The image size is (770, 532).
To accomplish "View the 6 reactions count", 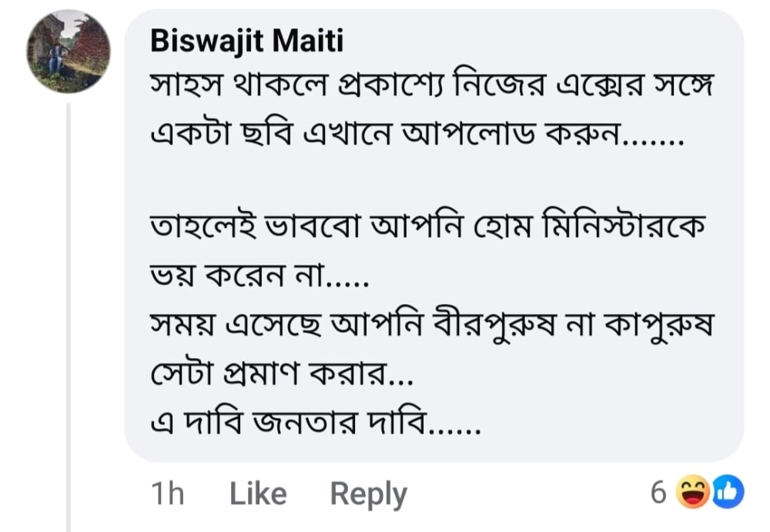I will [658, 493].
